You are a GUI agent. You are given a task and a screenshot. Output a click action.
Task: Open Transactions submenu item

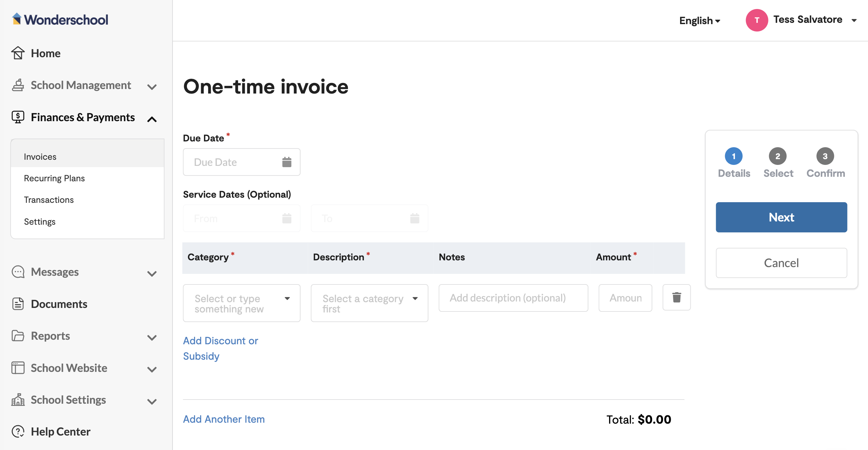[49, 200]
